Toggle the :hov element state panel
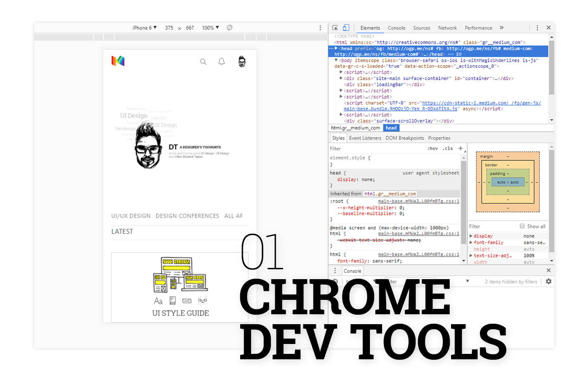 [433, 149]
